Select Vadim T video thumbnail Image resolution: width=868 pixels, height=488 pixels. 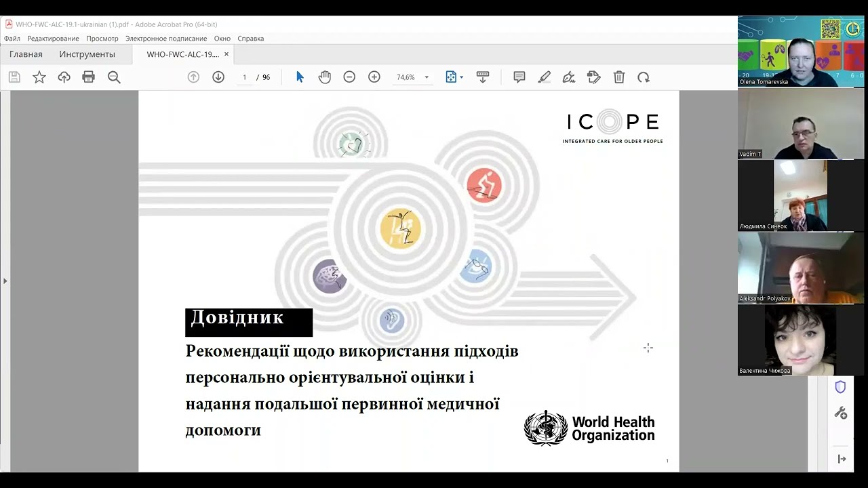[x=801, y=124]
